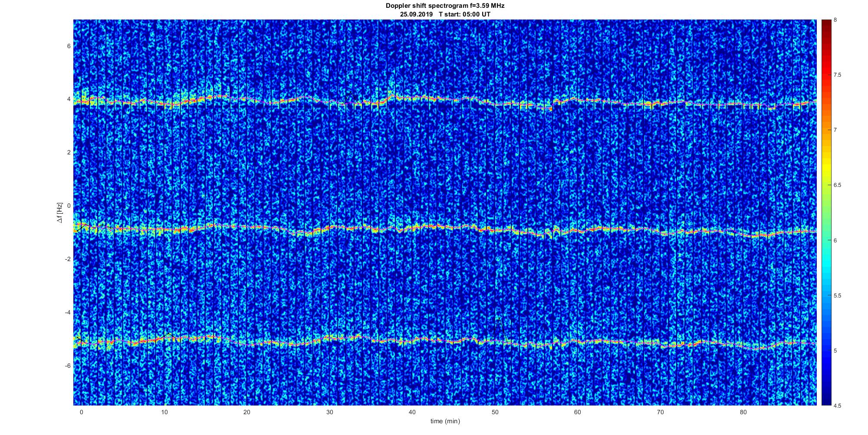Screen dimensions: 868x435
Task: Click x-axis tick label '40'
Action: 412,412
